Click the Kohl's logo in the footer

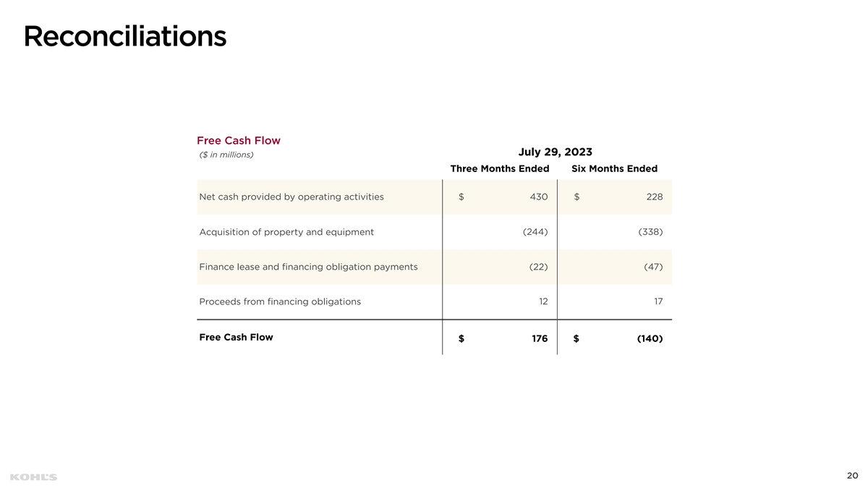coord(33,477)
